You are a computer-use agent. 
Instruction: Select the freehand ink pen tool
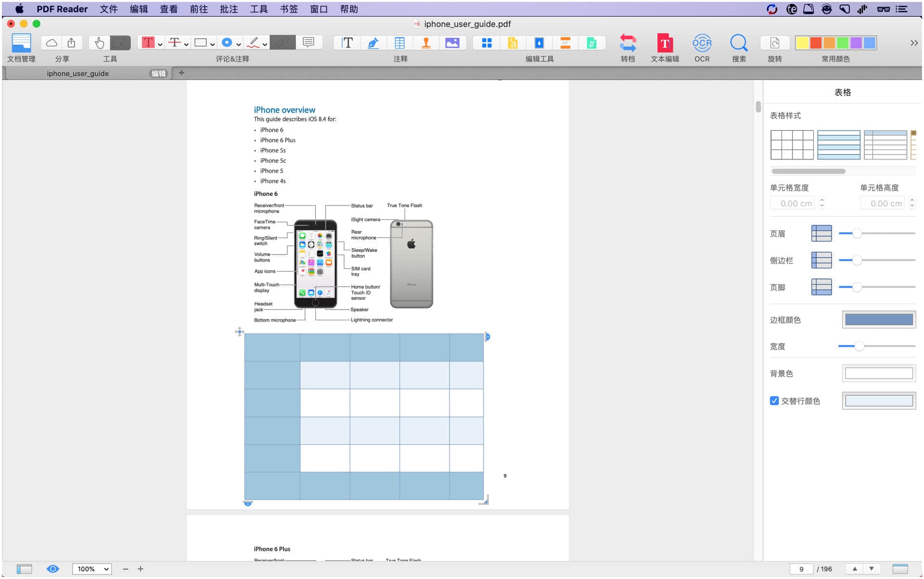[253, 43]
